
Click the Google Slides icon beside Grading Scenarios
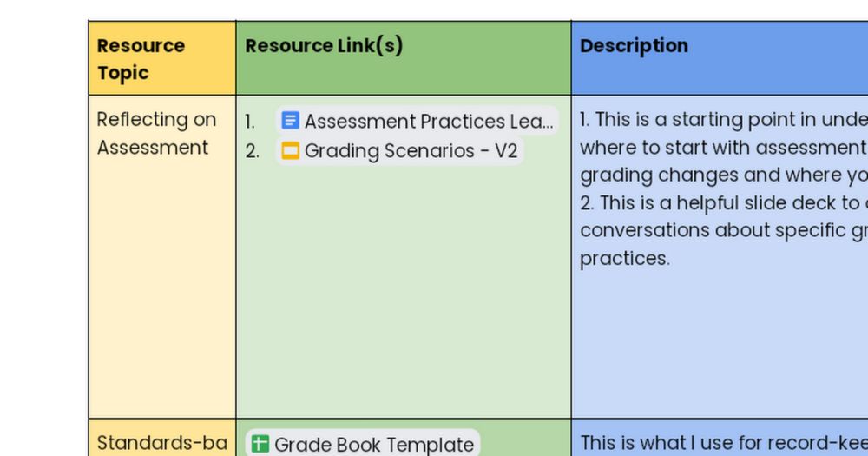coord(291,151)
